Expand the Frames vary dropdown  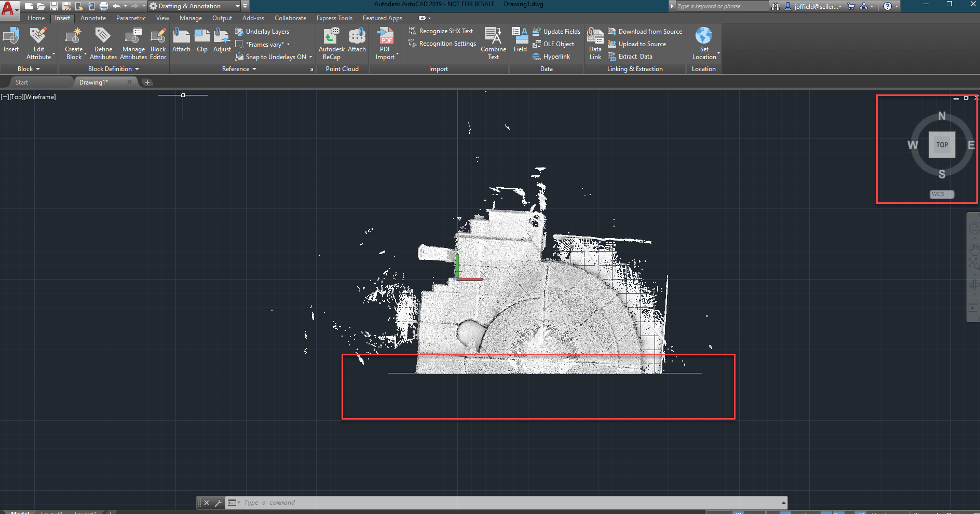pos(288,45)
